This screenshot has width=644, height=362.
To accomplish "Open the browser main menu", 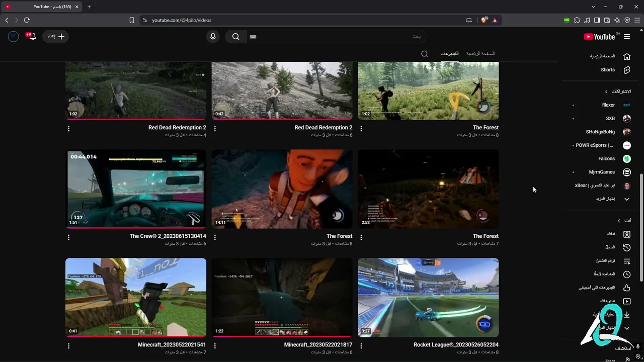I will [637, 20].
